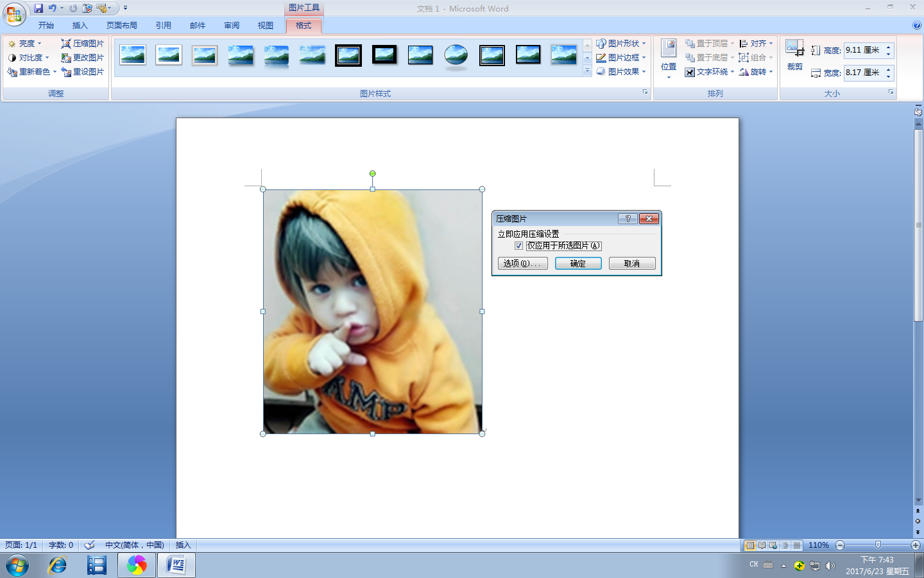924x578 pixels.
Task: Reset the picture with 重设图片
Action: (x=82, y=72)
